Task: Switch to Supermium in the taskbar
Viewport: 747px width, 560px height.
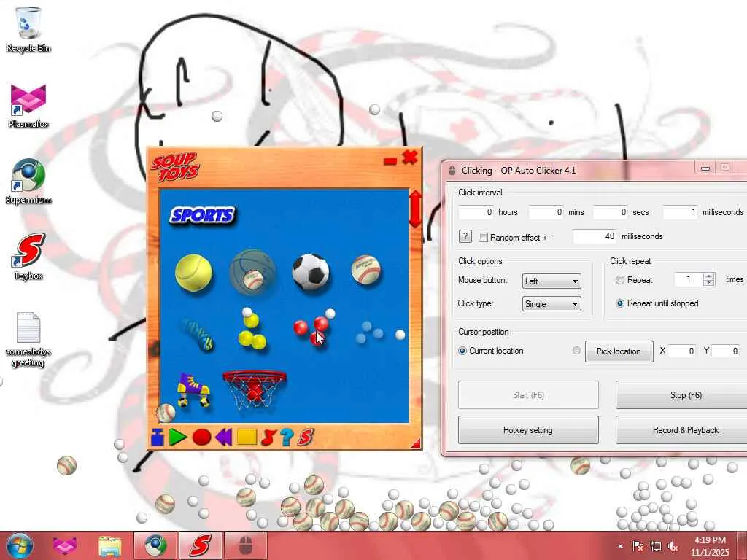Action: pos(155,545)
